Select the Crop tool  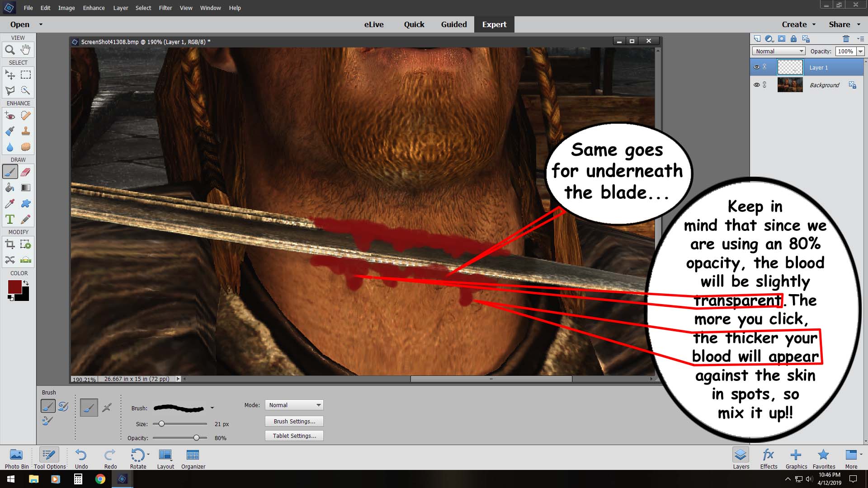pyautogui.click(x=10, y=244)
